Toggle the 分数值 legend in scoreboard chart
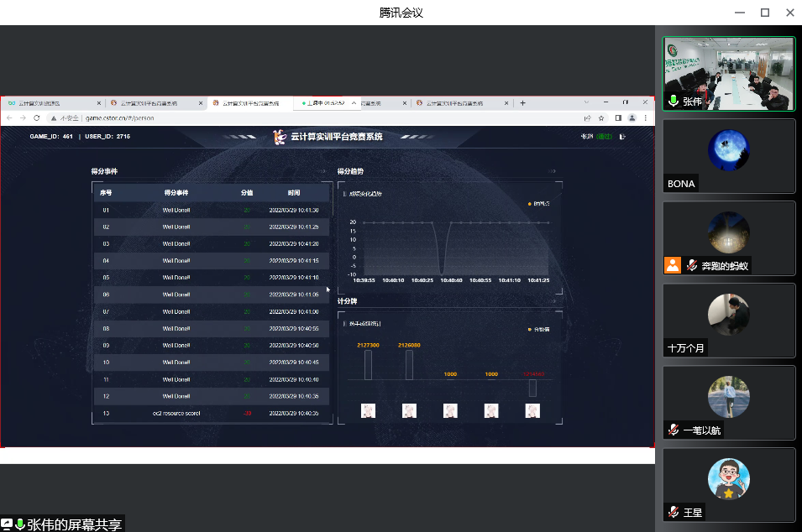Screen dimensions: 802x532 click(x=537, y=329)
